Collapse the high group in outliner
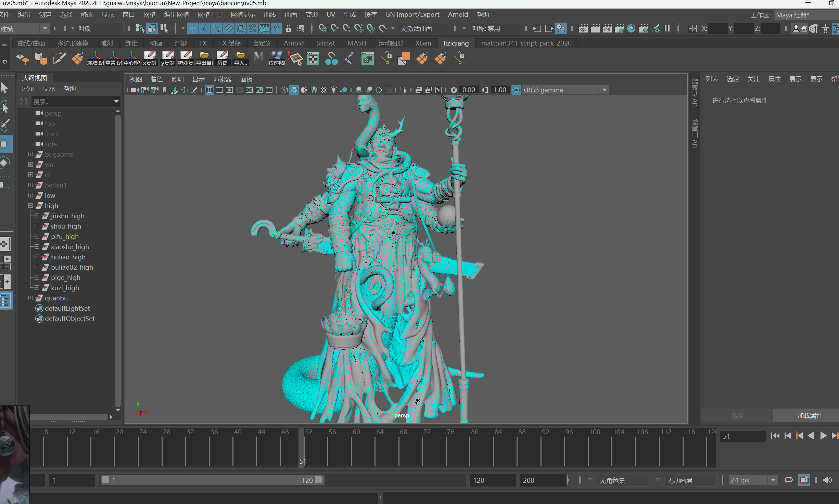 click(x=30, y=206)
